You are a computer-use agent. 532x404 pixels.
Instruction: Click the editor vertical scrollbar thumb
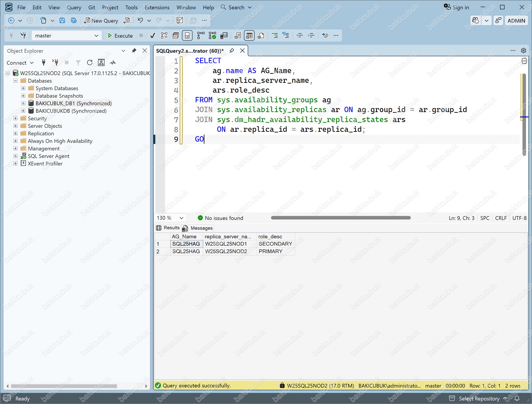(524, 114)
